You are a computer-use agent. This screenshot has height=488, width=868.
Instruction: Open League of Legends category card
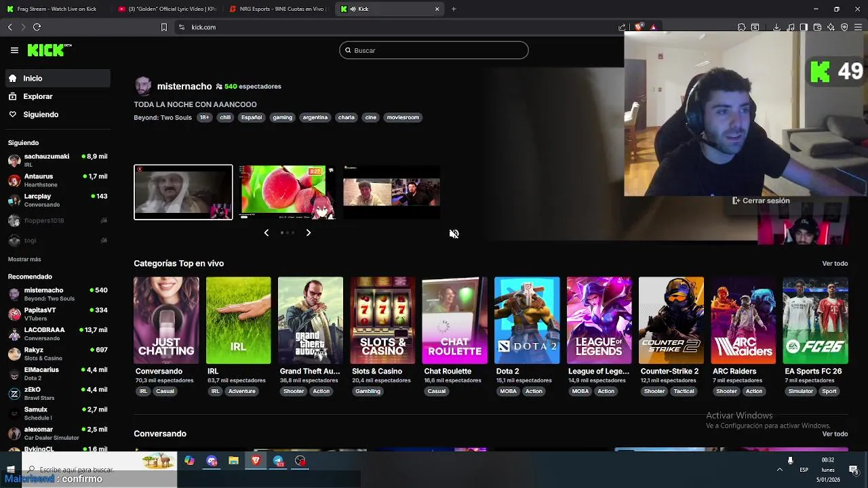599,321
